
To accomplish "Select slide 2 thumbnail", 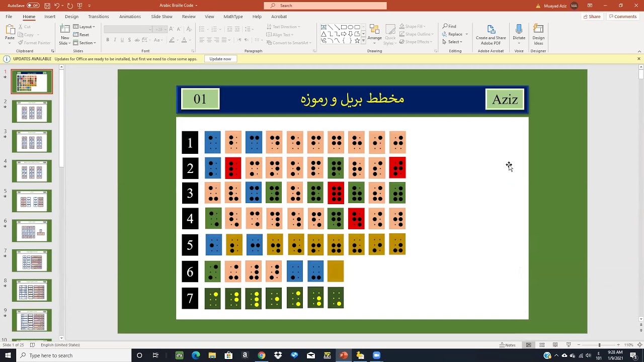I will coord(32,112).
